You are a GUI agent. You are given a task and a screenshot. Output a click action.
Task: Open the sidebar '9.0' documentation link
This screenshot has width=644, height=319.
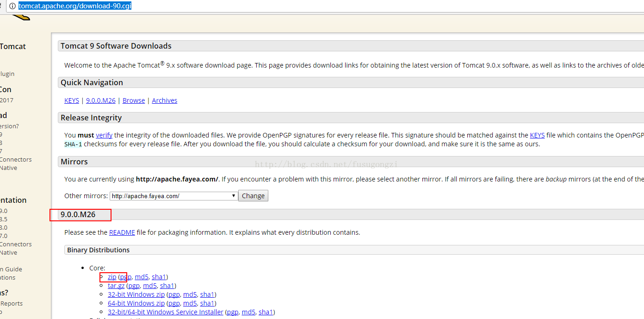click(4, 211)
